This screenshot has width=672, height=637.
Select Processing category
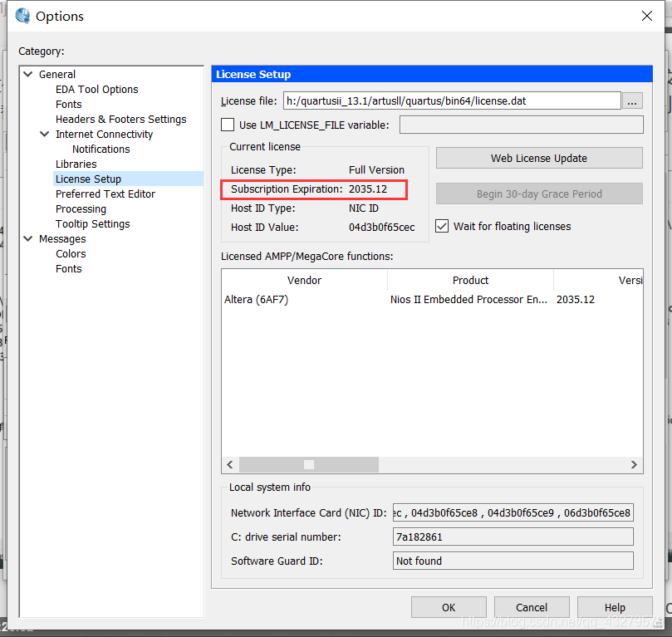click(81, 209)
